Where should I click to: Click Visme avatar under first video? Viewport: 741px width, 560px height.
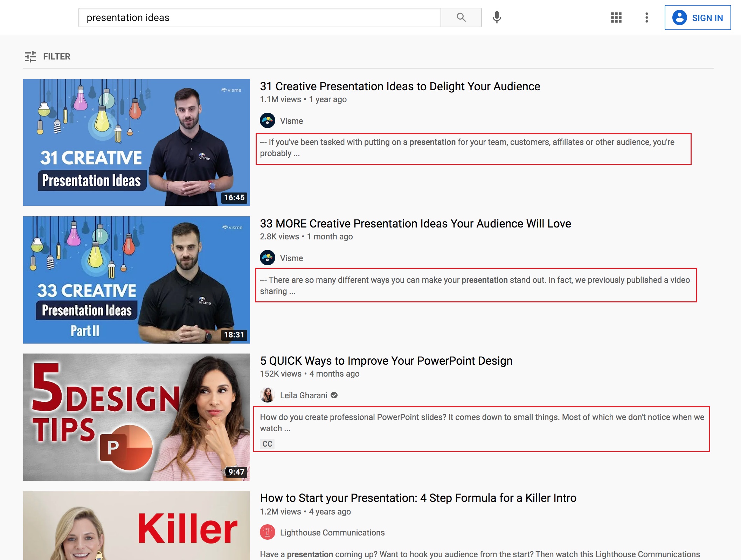click(268, 121)
